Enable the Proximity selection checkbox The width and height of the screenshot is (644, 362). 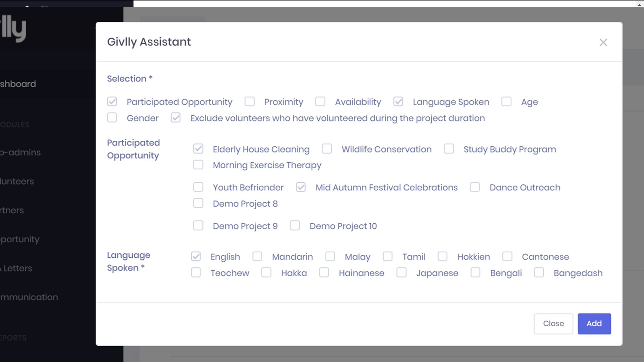(250, 102)
